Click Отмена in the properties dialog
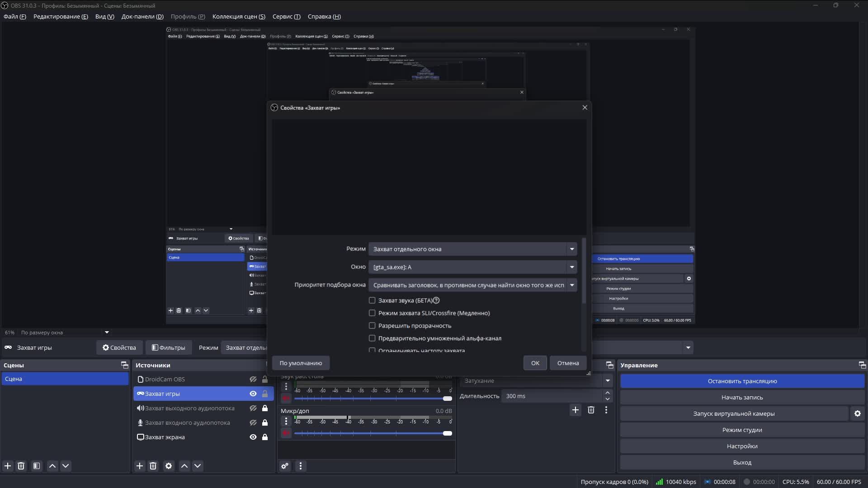The width and height of the screenshot is (868, 488). pyautogui.click(x=568, y=363)
